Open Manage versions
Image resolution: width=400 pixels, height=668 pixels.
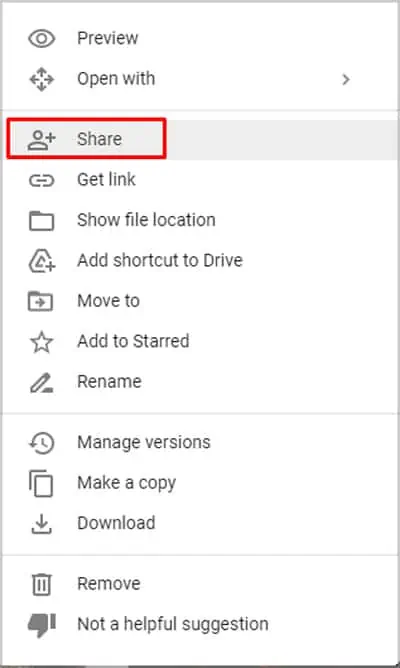click(x=200, y=443)
